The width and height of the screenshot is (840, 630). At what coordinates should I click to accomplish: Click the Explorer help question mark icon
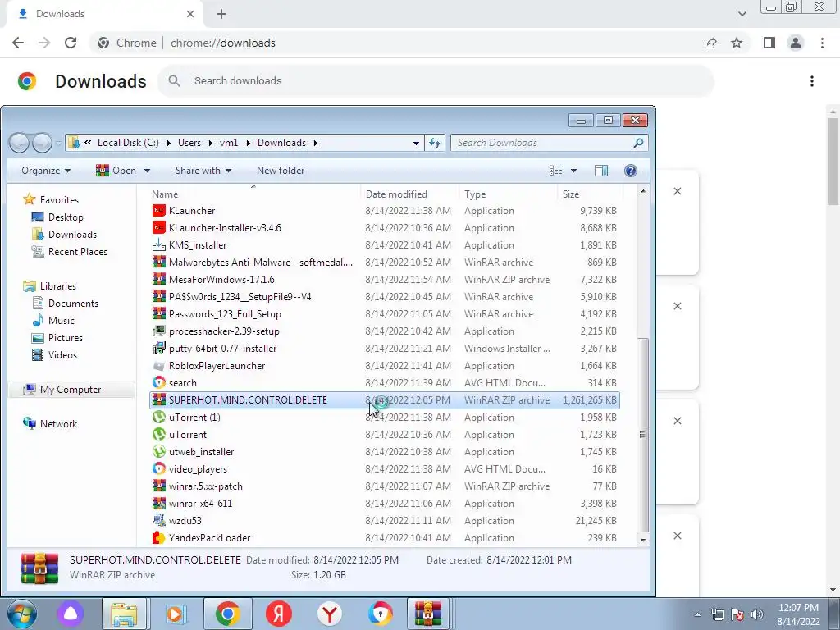(x=631, y=171)
